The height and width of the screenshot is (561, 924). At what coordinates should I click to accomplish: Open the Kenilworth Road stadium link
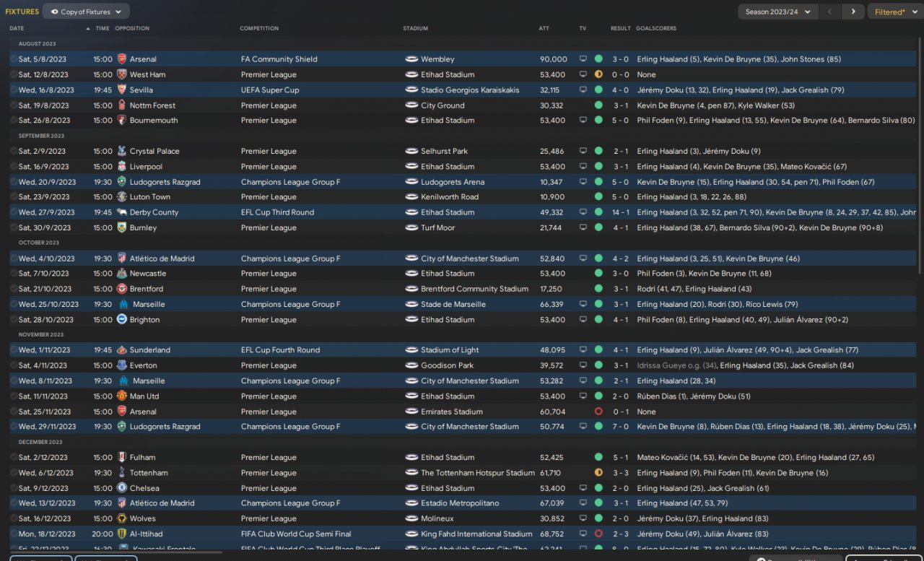(450, 197)
